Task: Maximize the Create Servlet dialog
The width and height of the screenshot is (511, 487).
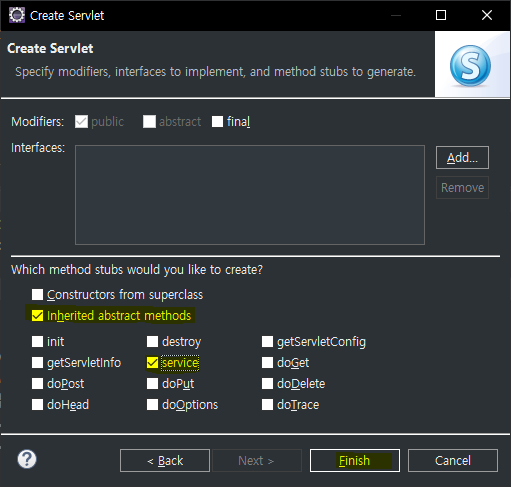Action: click(x=441, y=15)
